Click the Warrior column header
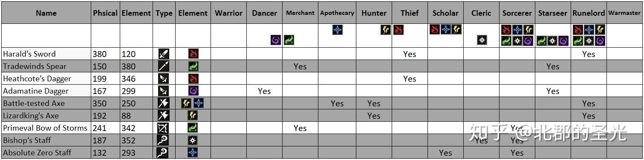This screenshot has width=644, height=160. coord(228,13)
